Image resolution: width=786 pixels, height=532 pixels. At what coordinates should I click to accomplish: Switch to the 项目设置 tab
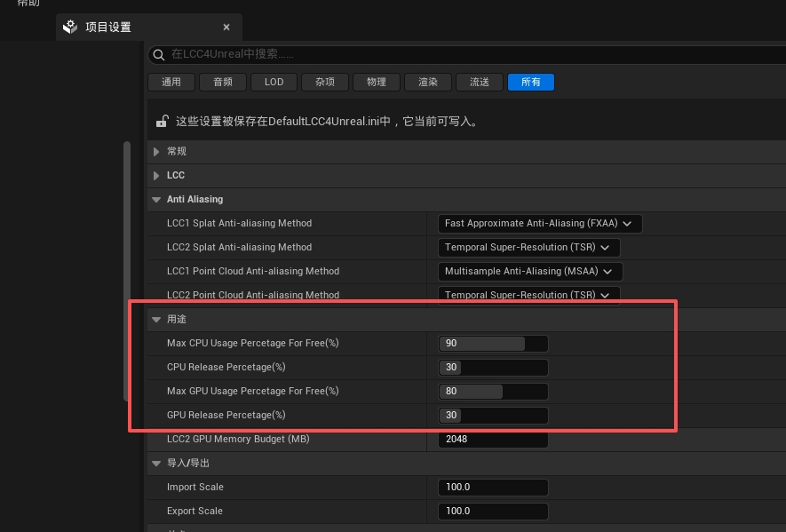point(149,27)
